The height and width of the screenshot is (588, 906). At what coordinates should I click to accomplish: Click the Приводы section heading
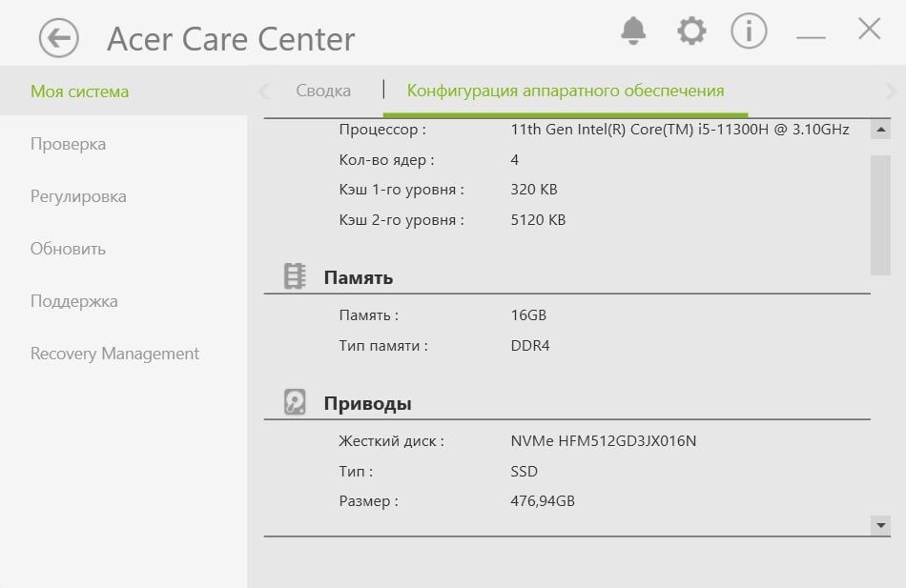367,404
